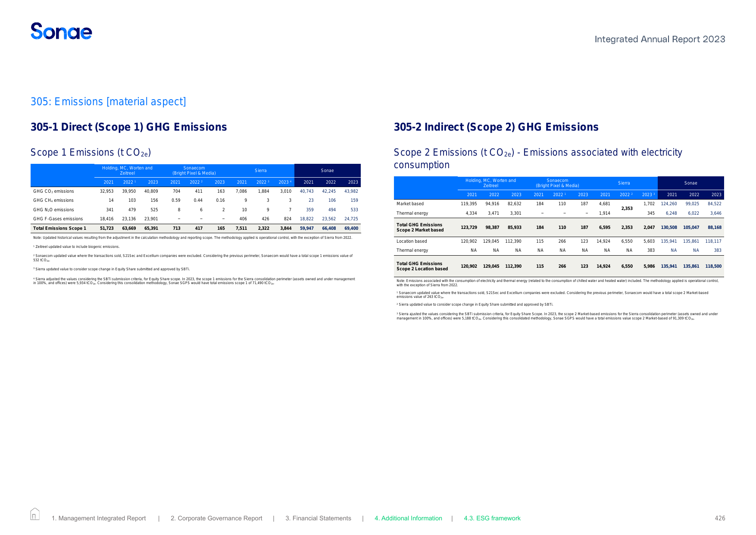This screenshot has width=756, height=535.
Task: Click value 123,729 in Scope 2 market total
Action: pos(469,228)
